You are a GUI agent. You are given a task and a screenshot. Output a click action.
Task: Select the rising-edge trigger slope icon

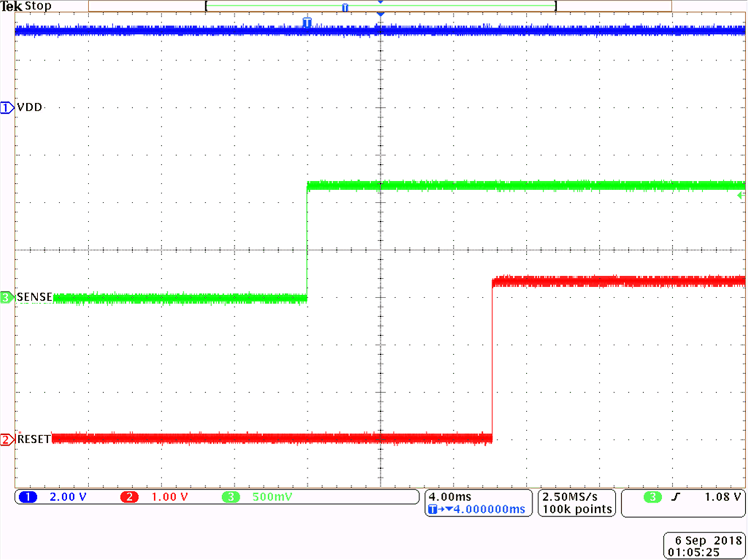[674, 497]
